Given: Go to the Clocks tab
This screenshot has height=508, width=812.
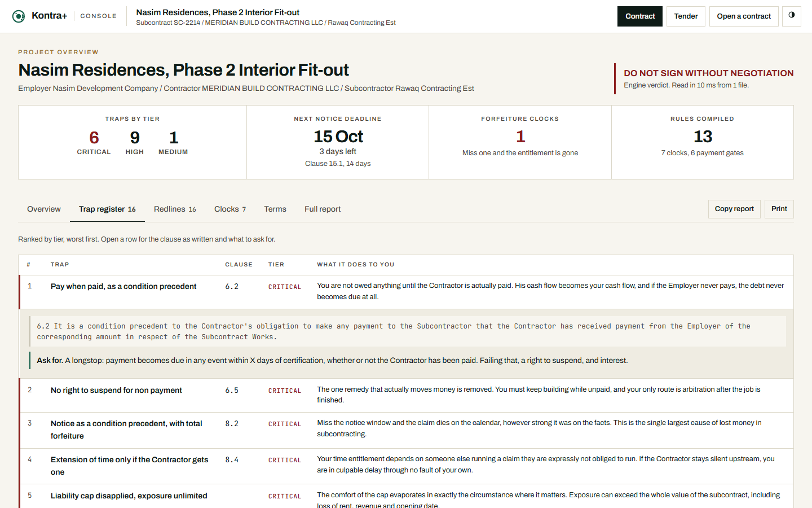Looking at the screenshot, I should (x=230, y=209).
